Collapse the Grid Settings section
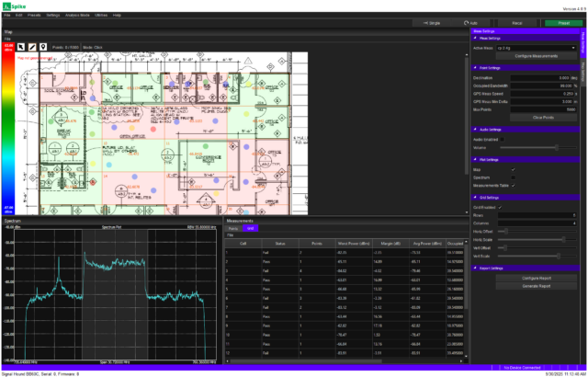588x377 pixels. click(x=475, y=198)
